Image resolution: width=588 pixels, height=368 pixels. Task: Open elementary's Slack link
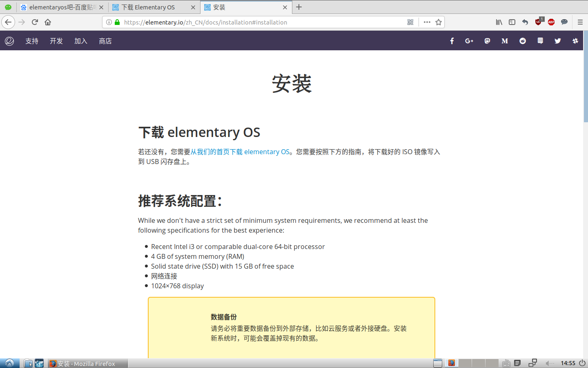click(x=575, y=41)
